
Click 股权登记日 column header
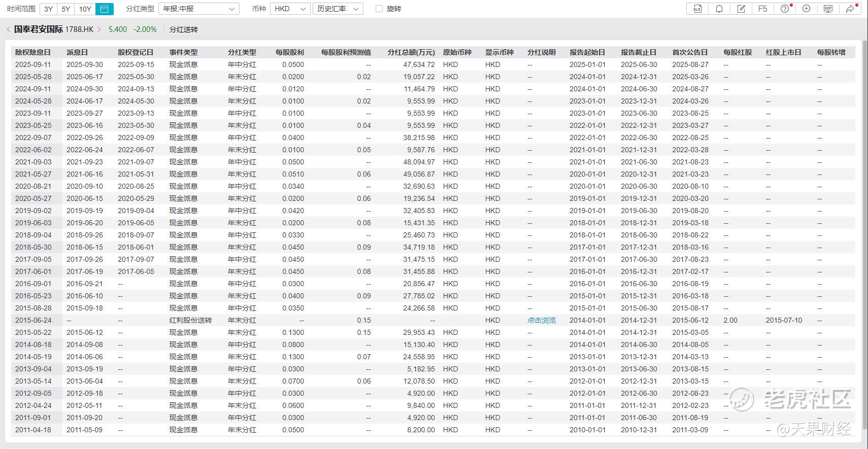tap(136, 52)
